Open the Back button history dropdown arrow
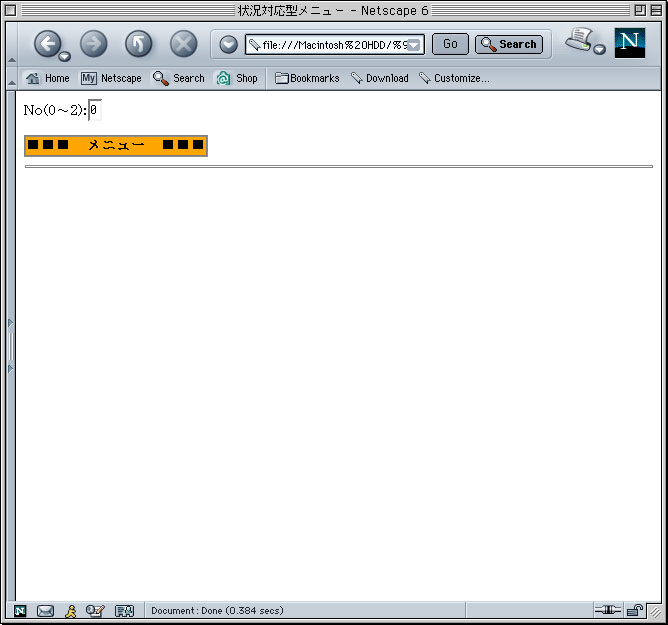Viewport: 668px width, 625px height. pos(65,56)
